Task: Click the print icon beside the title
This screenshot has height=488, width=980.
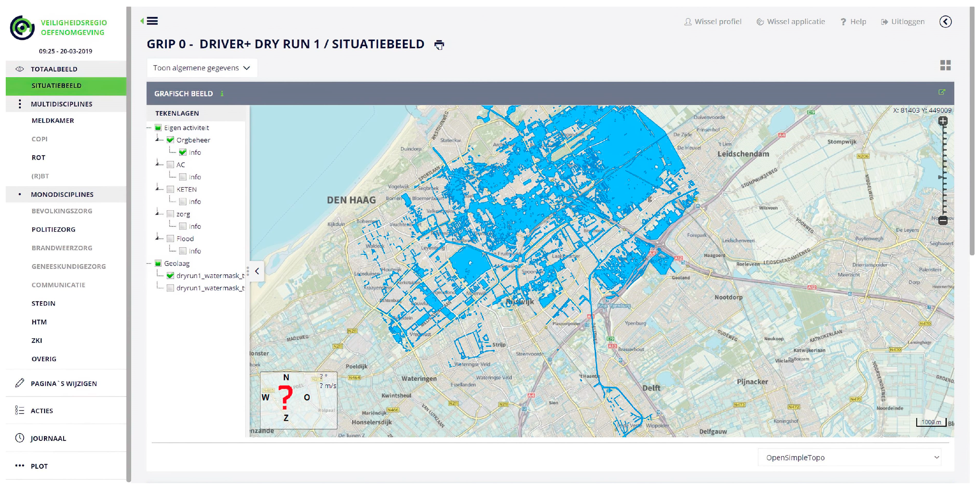Action: [439, 45]
